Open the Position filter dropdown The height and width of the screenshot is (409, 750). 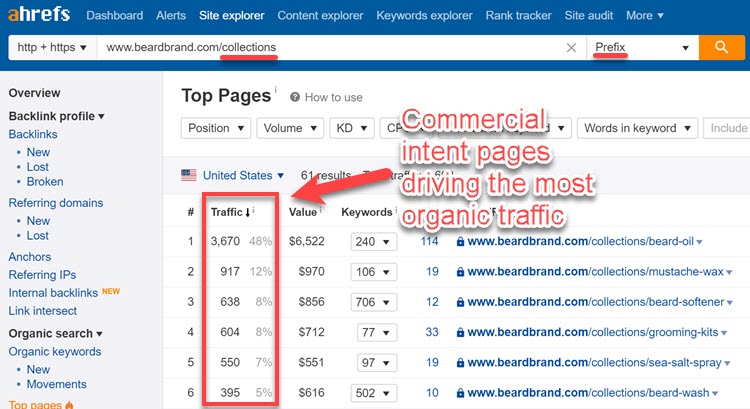[x=216, y=128]
